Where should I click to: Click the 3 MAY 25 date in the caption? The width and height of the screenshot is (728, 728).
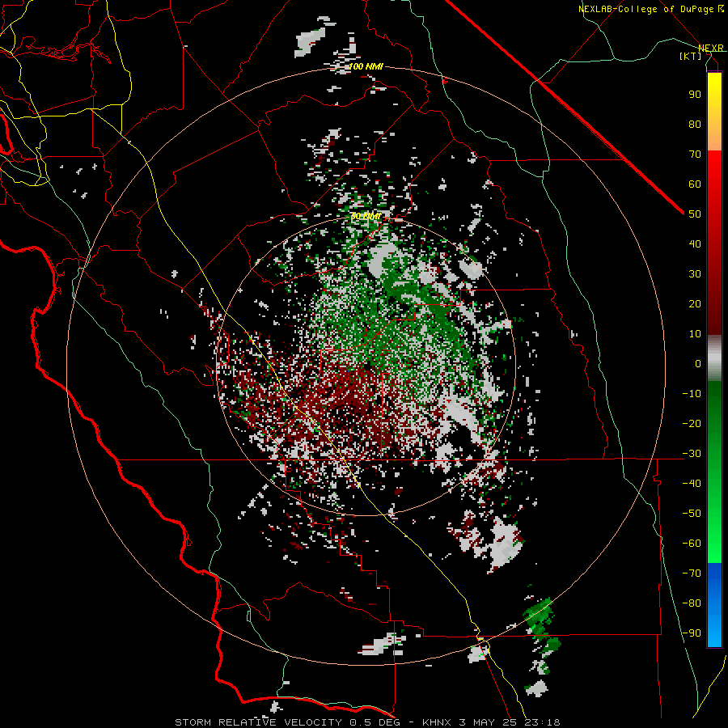tap(488, 722)
